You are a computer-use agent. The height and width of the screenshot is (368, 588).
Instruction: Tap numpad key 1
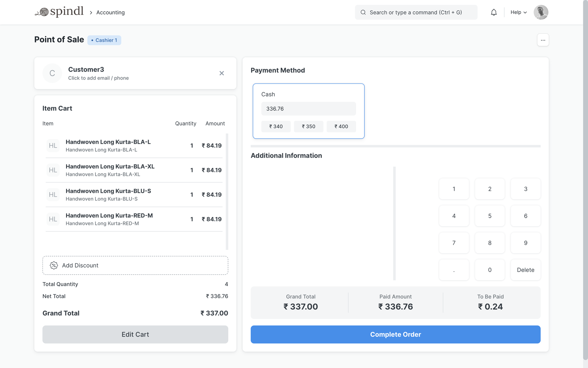coord(454,189)
